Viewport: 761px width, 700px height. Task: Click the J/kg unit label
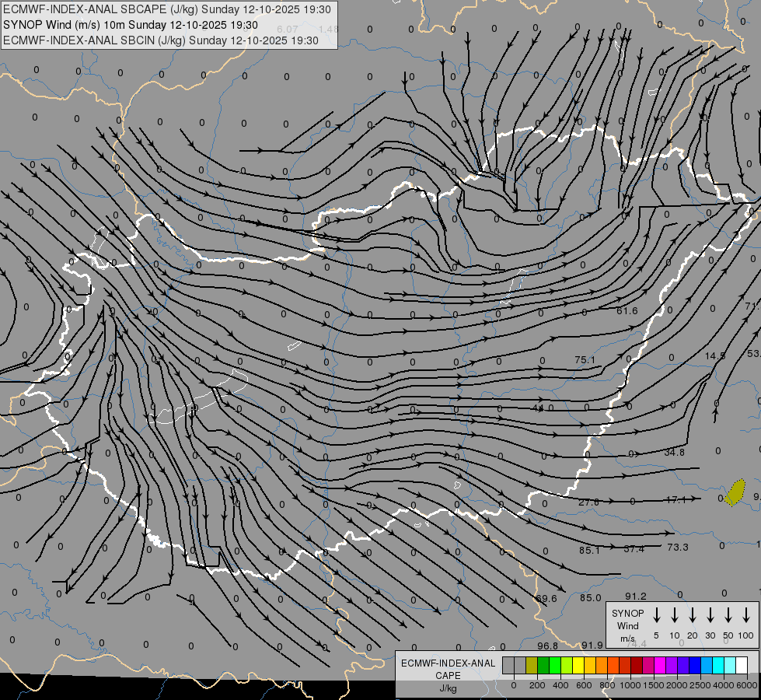point(448,688)
